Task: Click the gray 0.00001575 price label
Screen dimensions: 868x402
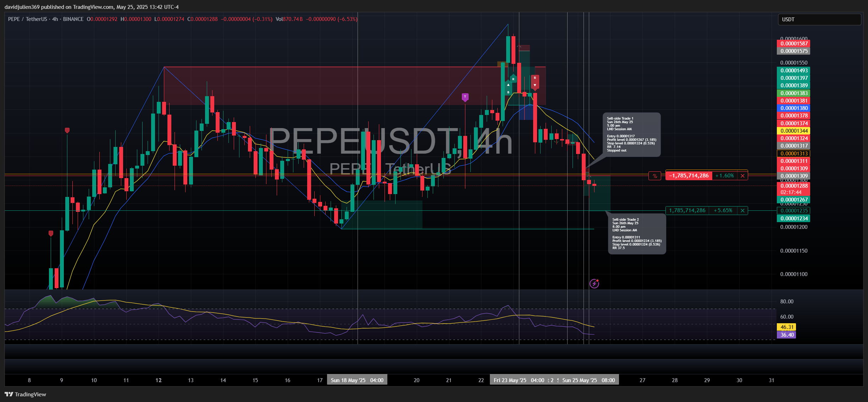Action: tap(794, 51)
